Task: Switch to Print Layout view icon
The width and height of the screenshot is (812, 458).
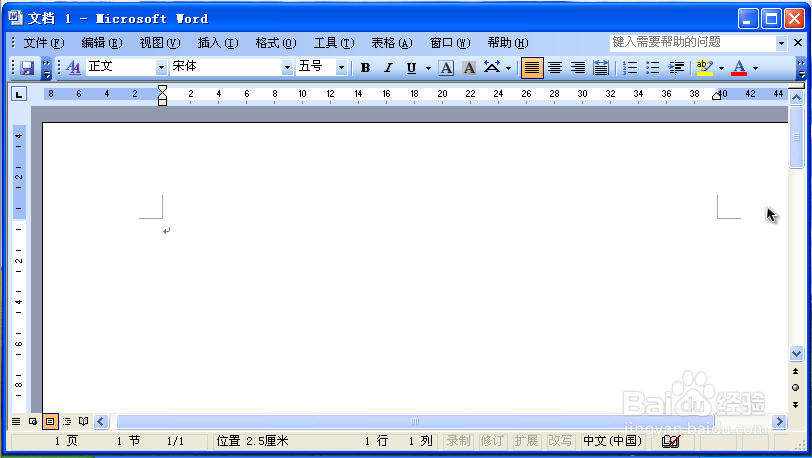Action: point(50,421)
